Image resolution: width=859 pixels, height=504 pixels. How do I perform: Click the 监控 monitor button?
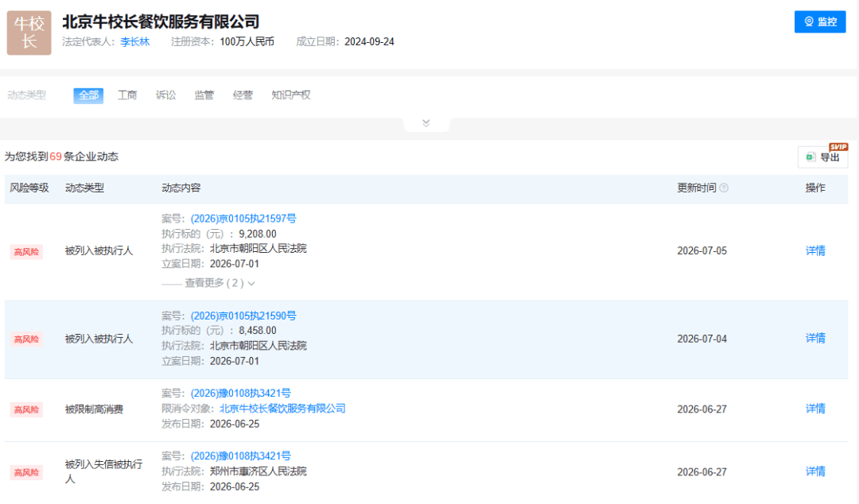point(819,21)
